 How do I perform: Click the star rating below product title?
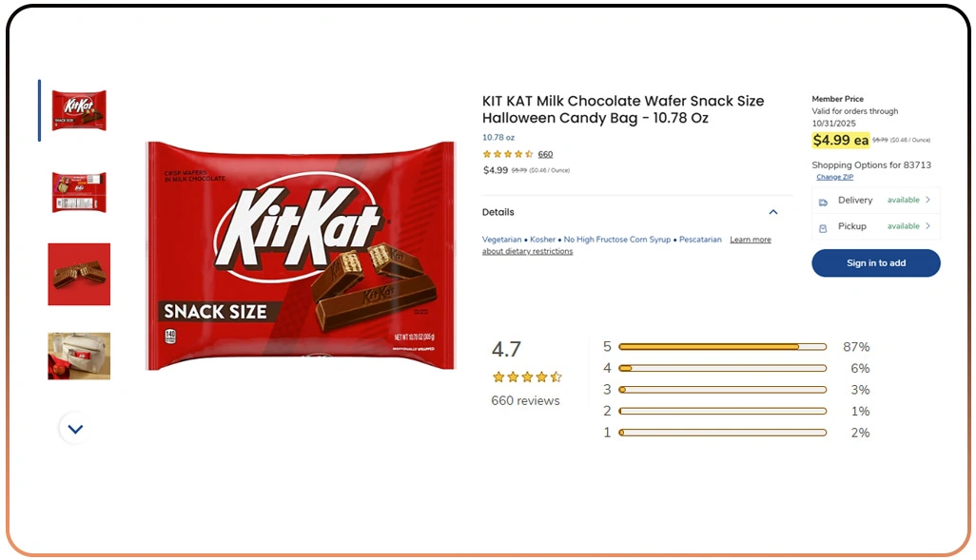[508, 154]
